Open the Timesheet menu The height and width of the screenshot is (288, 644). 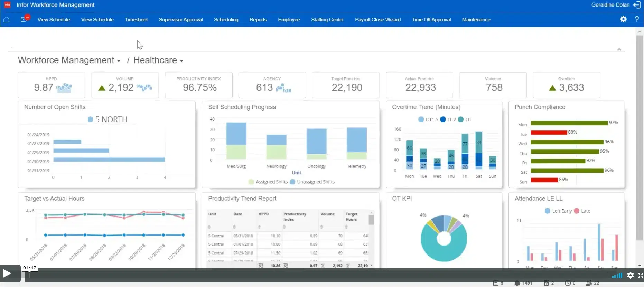136,20
